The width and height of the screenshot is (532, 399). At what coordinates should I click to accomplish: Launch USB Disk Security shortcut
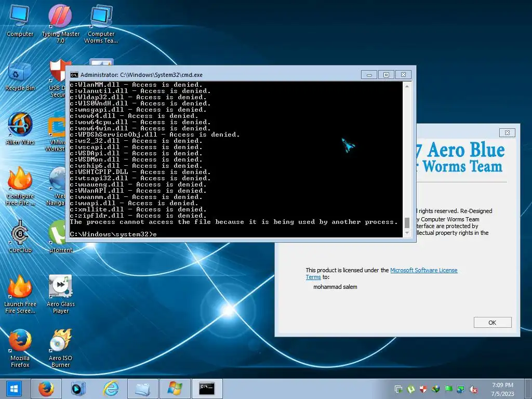coord(57,78)
